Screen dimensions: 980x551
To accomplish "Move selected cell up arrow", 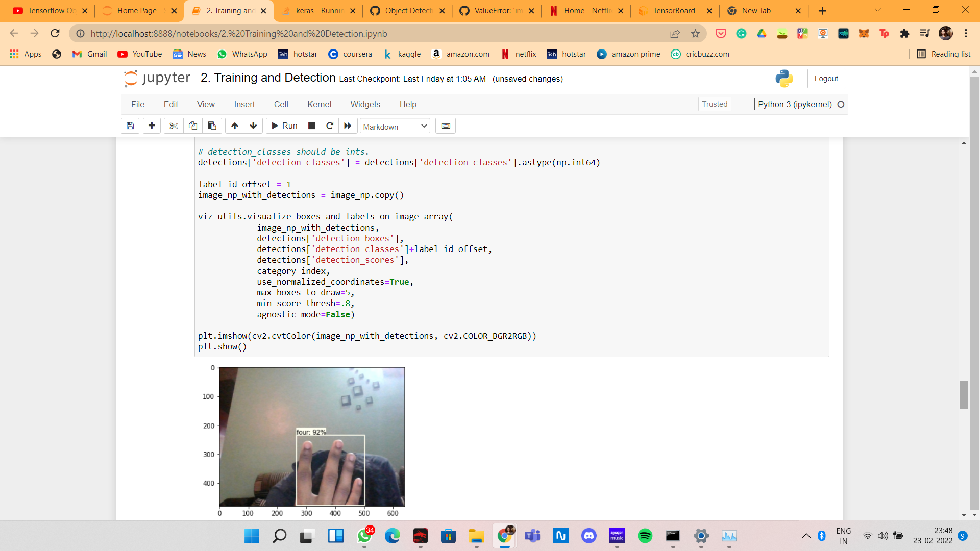I will pos(235,126).
